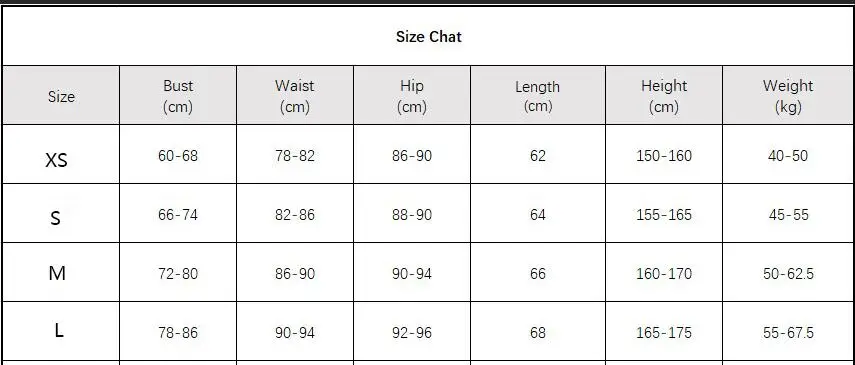855x365 pixels.
Task: Click waist value 82-86 cell
Action: pos(294,213)
